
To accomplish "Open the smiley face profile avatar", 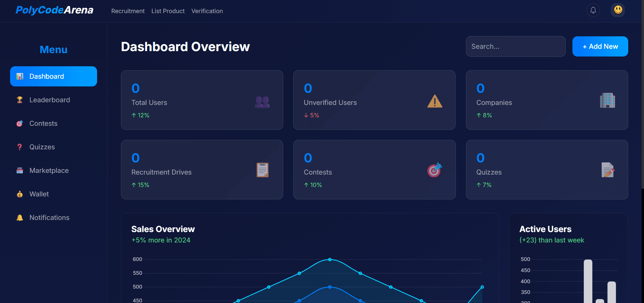I will [x=618, y=10].
